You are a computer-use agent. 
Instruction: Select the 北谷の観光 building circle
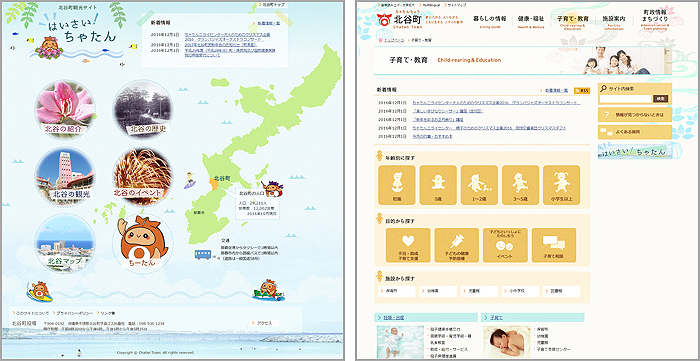(65, 177)
